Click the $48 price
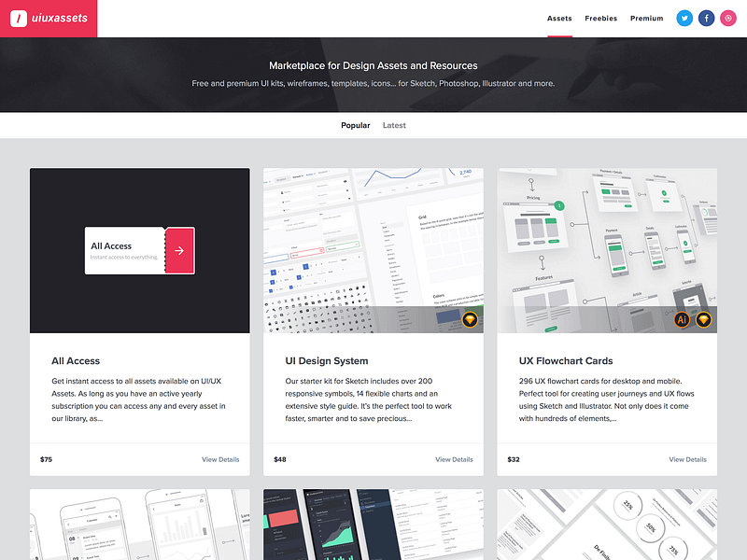Viewport: 747px width, 560px height. [280, 459]
